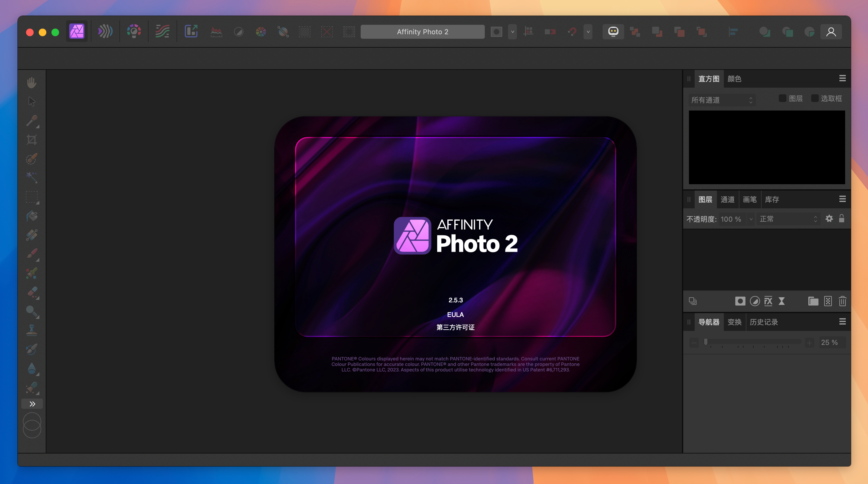Click the Delete Layer trash icon
The height and width of the screenshot is (484, 868).
pyautogui.click(x=842, y=301)
